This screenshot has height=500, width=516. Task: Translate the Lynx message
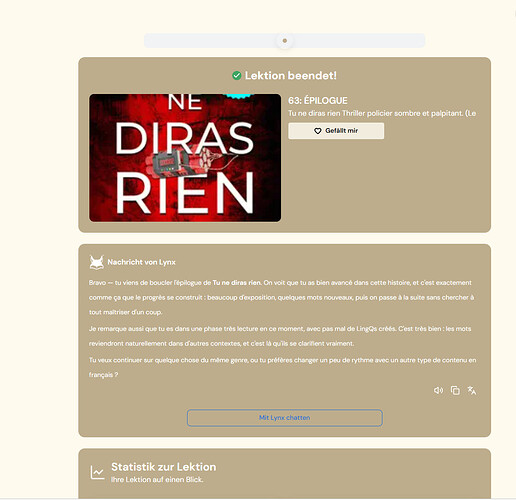472,390
